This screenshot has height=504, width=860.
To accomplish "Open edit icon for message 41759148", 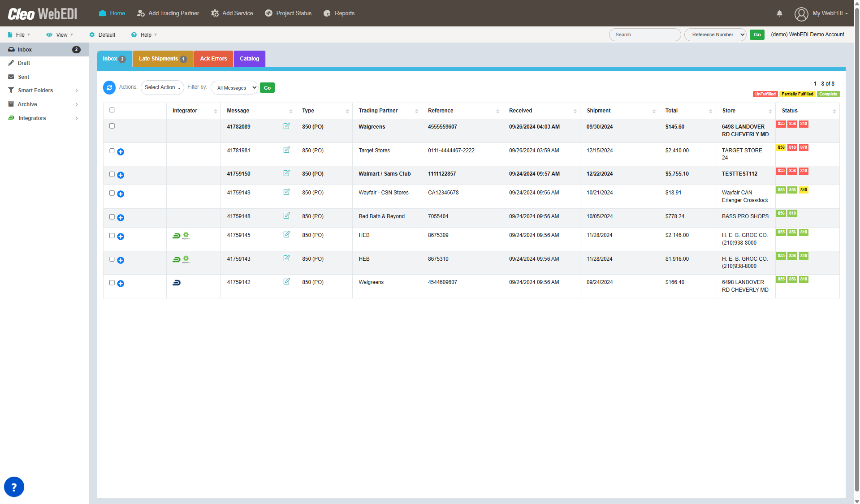I will click(x=286, y=216).
